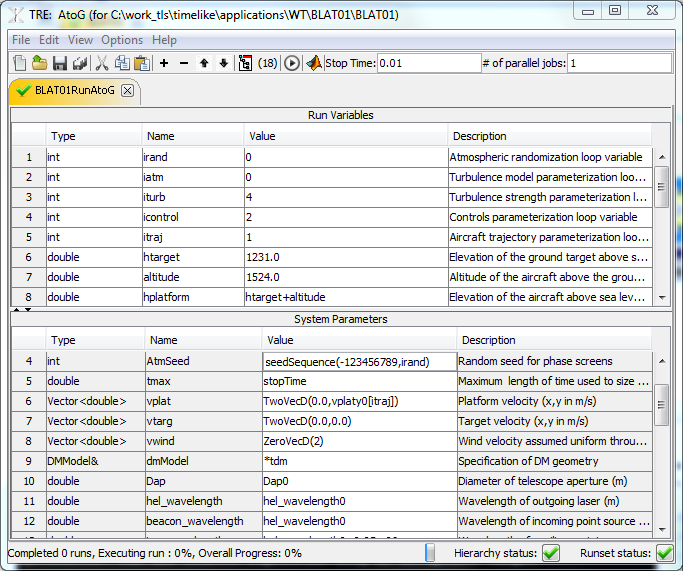Move row down with the down arrow
This screenshot has height=571, width=683.
click(x=224, y=63)
